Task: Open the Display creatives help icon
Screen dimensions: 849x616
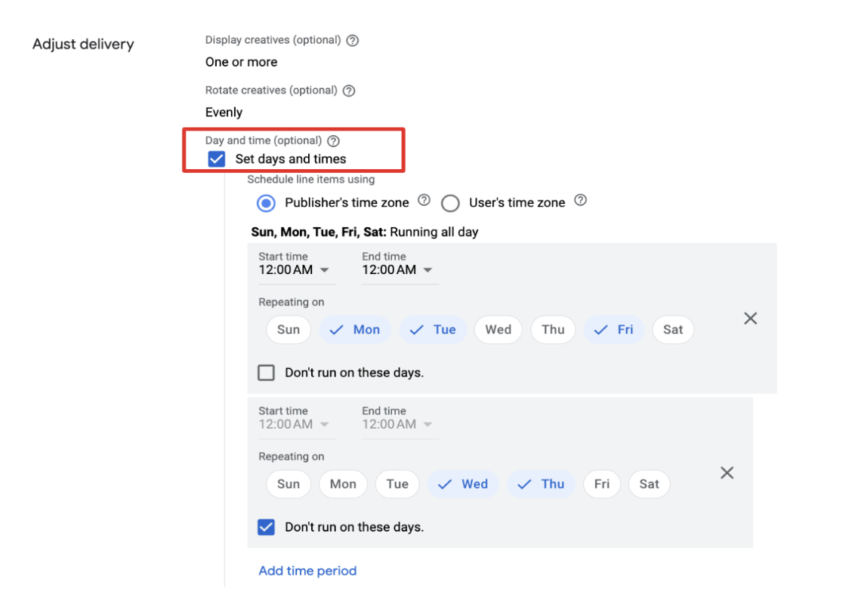Action: pos(352,40)
